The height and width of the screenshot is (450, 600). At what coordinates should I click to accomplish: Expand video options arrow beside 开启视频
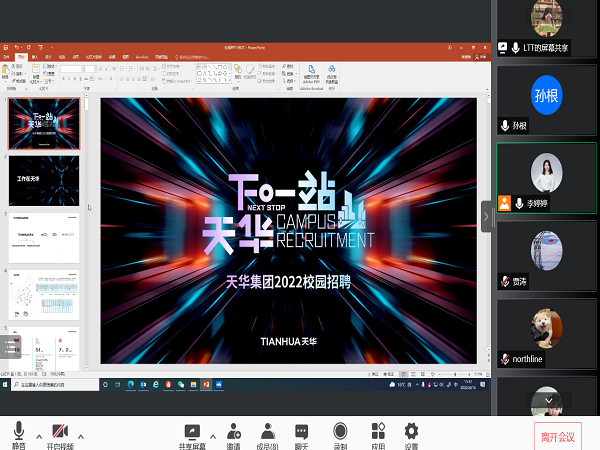[x=81, y=435]
